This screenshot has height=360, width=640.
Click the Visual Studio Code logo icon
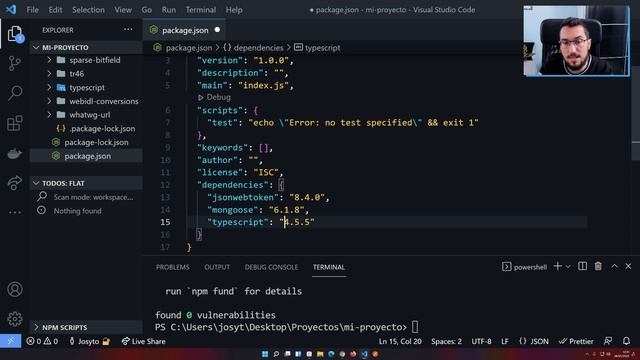11,9
